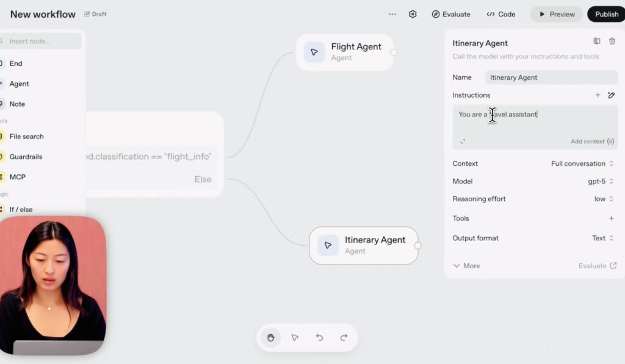Select the pointer selection tool
This screenshot has height=364, width=625.
(x=295, y=337)
